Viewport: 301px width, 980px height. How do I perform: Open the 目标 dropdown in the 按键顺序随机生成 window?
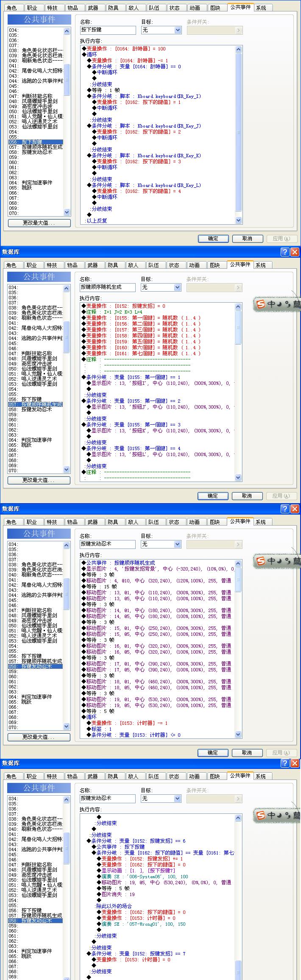coord(177,287)
